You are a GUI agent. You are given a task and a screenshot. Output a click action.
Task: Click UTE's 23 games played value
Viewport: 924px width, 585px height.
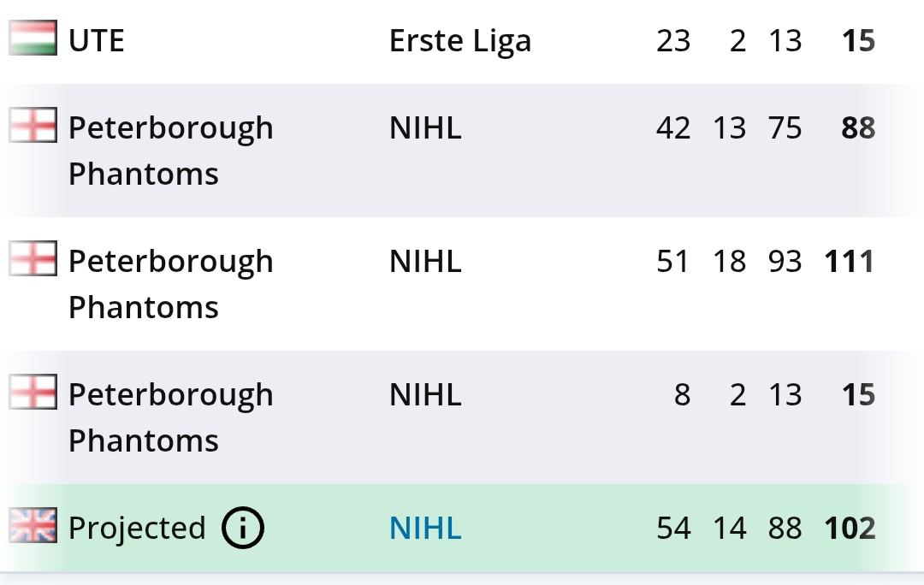pos(673,41)
